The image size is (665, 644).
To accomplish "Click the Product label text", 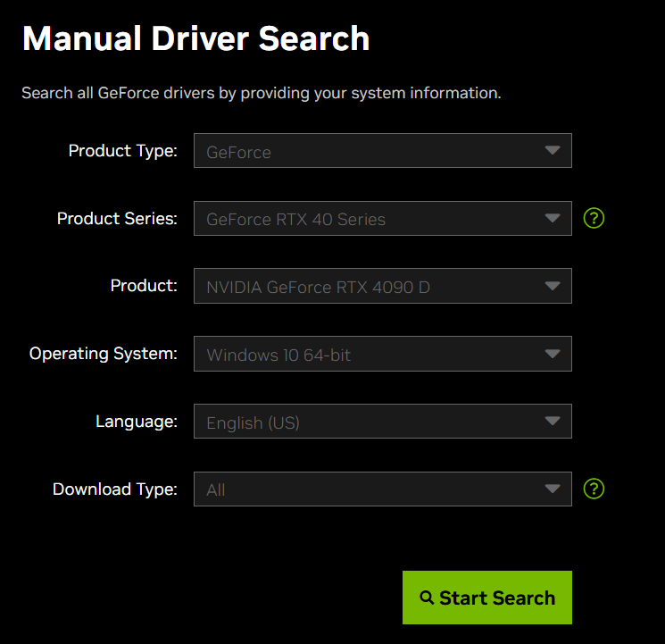I will click(x=144, y=286).
